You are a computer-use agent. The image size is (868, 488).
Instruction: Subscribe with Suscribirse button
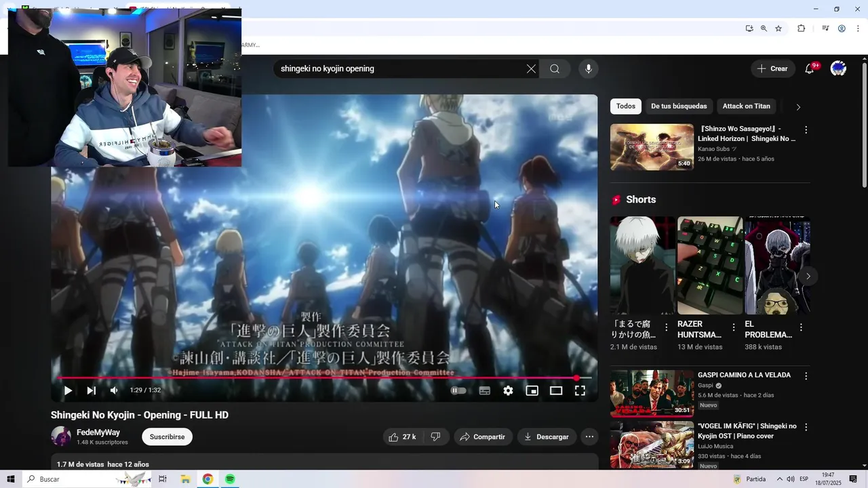point(167,437)
